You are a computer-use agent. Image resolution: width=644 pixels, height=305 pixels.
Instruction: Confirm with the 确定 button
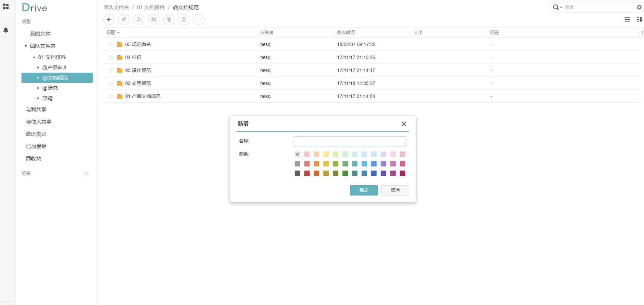click(364, 190)
